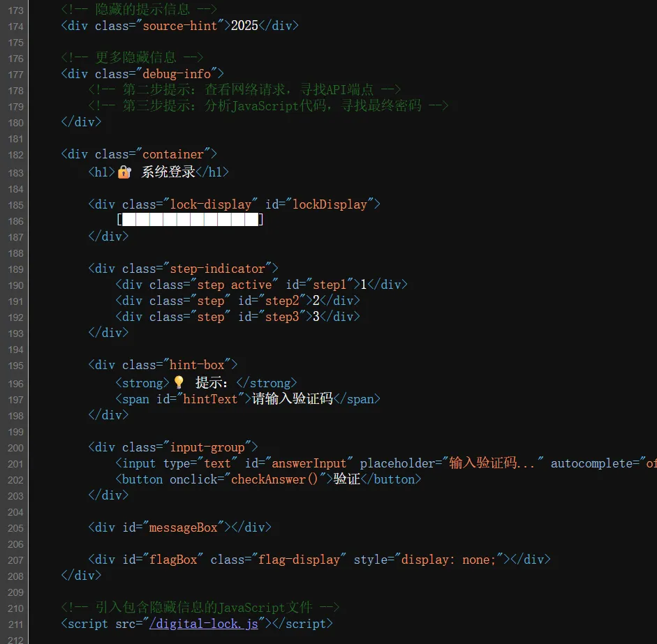Click the 系统登录 heading text
Image resolution: width=657 pixels, height=644 pixels.
click(168, 172)
